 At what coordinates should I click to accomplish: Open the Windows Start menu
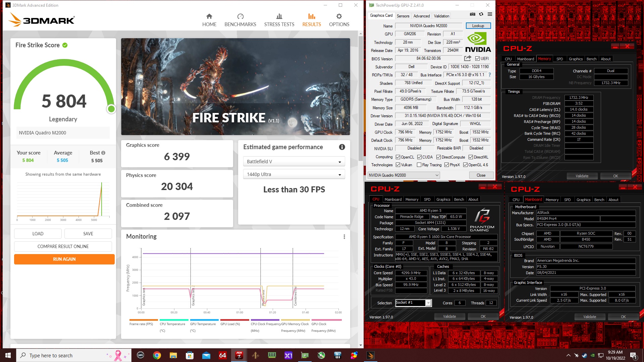click(8, 355)
